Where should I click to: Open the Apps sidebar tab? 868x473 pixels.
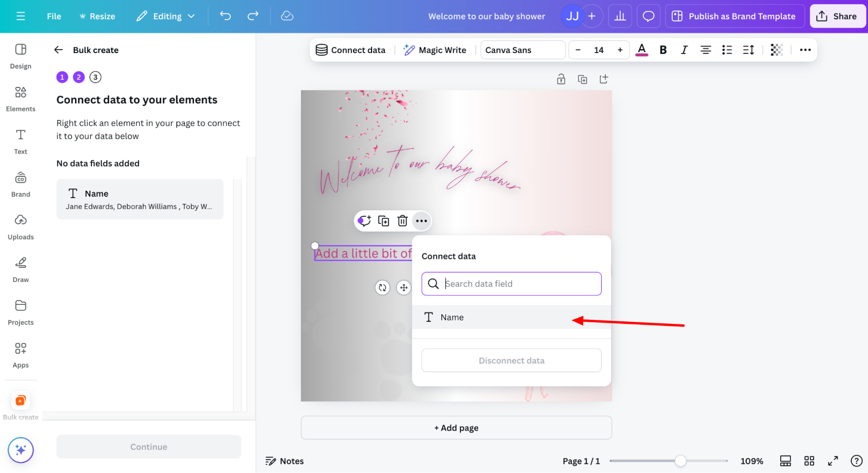click(20, 355)
